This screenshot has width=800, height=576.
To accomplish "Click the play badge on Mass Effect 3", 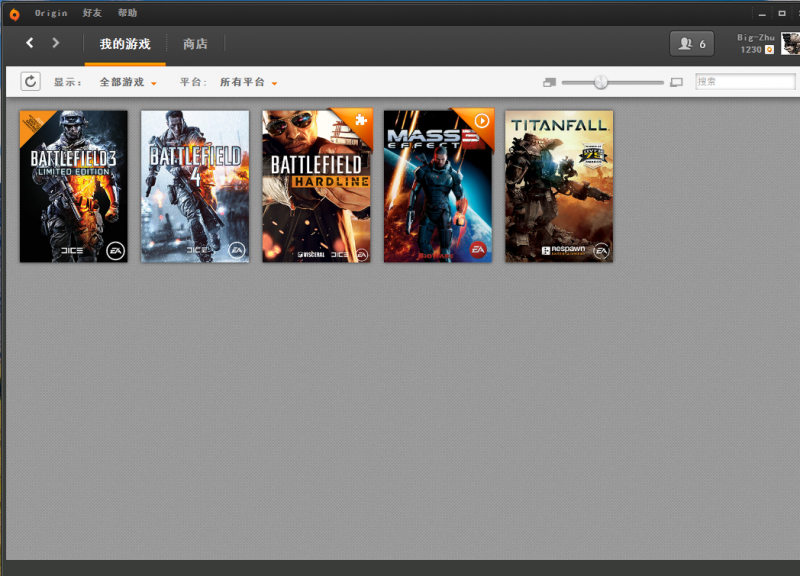I will [x=482, y=121].
